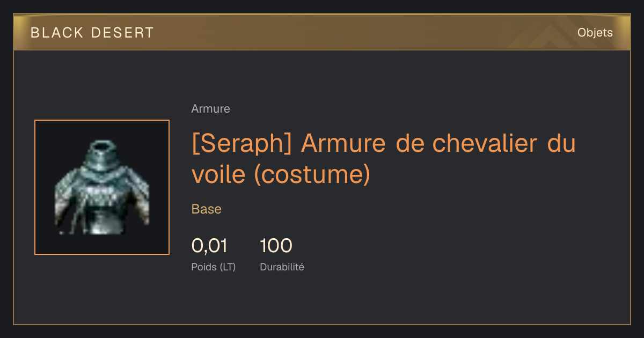This screenshot has height=338, width=644.
Task: Select the Base grade label
Action: pyautogui.click(x=206, y=209)
